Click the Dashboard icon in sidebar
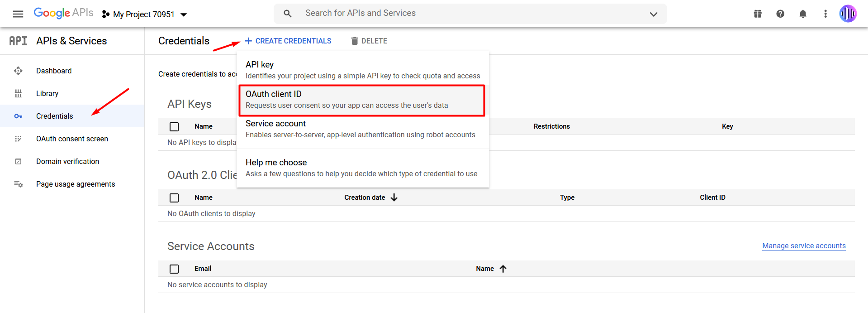Image resolution: width=868 pixels, height=313 pixels. coord(18,71)
